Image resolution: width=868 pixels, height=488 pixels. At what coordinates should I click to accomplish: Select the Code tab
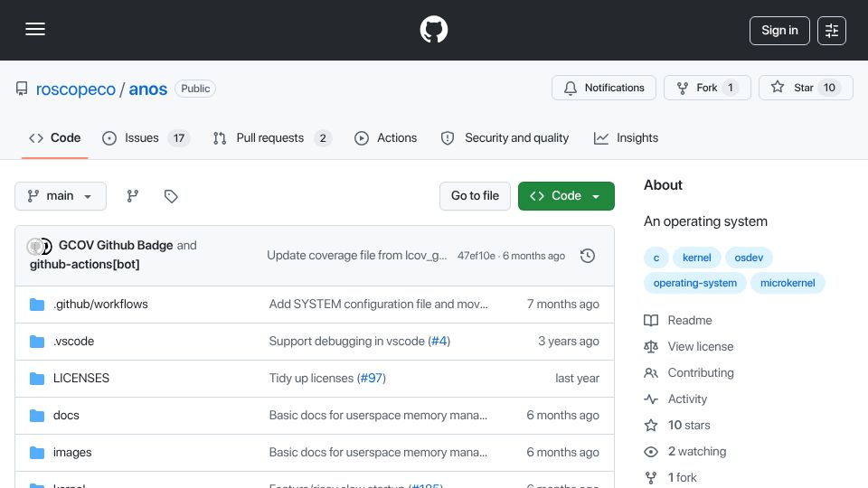55,137
